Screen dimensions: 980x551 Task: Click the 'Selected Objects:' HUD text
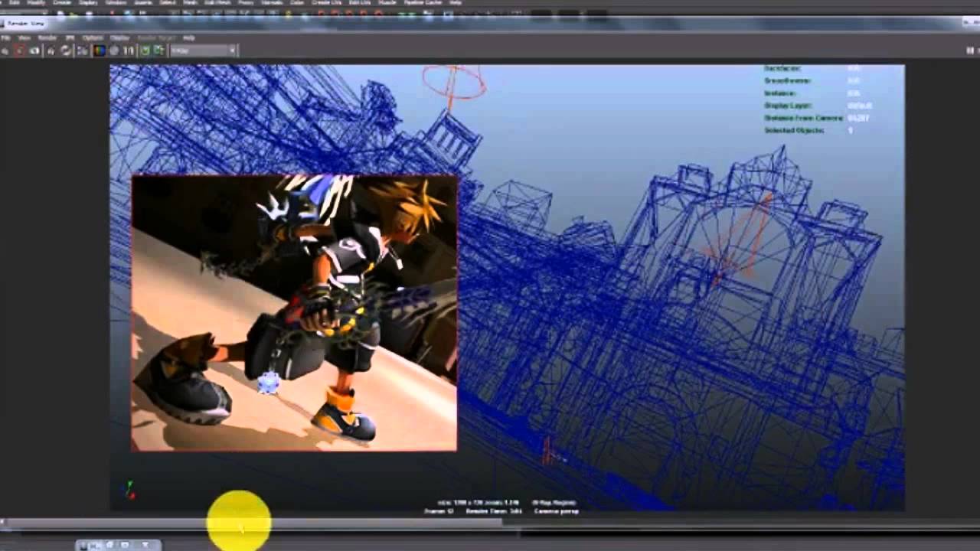[x=794, y=131]
